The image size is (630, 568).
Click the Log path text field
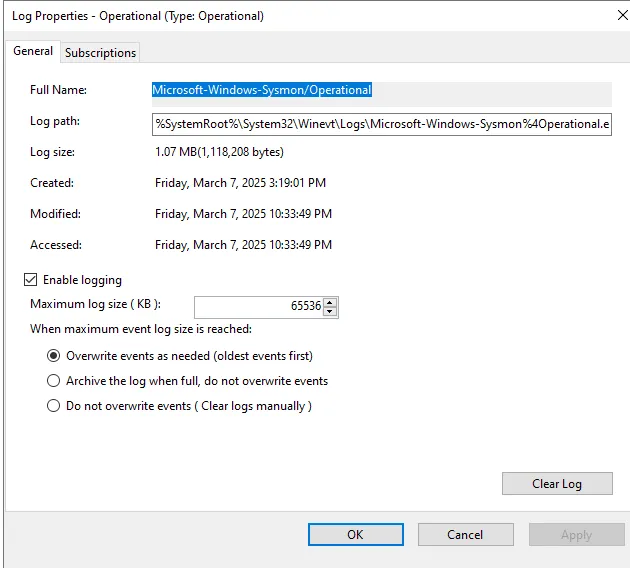click(x=380, y=124)
